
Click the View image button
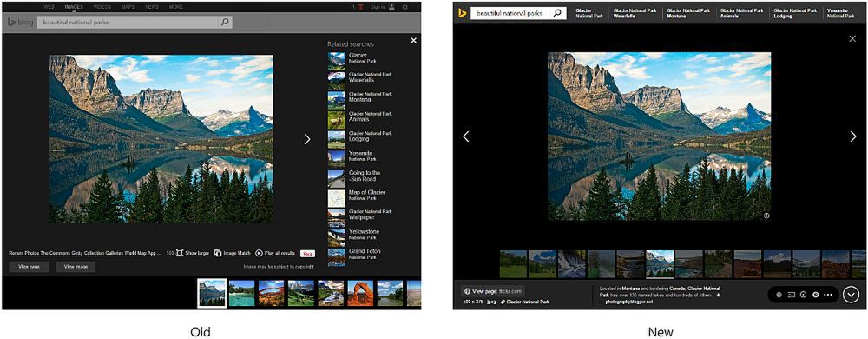coord(76,267)
